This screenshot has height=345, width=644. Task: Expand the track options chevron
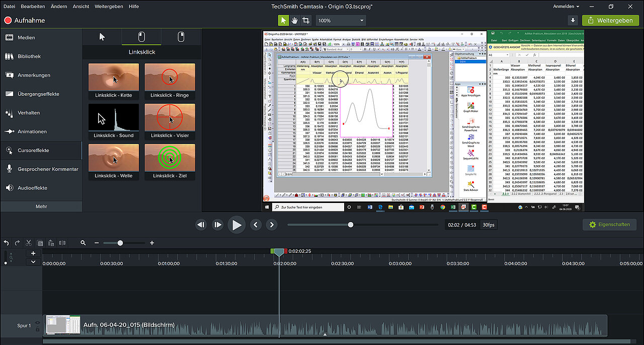pyautogui.click(x=33, y=261)
